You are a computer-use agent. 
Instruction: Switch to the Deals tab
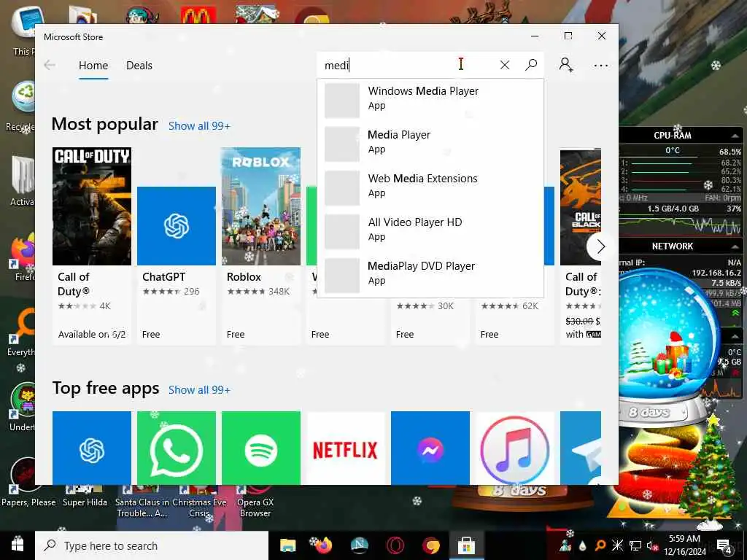(139, 65)
